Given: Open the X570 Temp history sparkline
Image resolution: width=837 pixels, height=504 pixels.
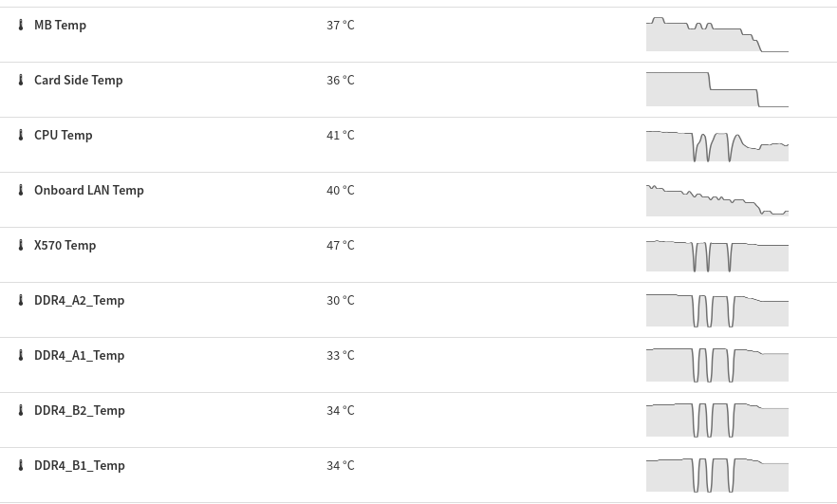Looking at the screenshot, I should point(716,254).
